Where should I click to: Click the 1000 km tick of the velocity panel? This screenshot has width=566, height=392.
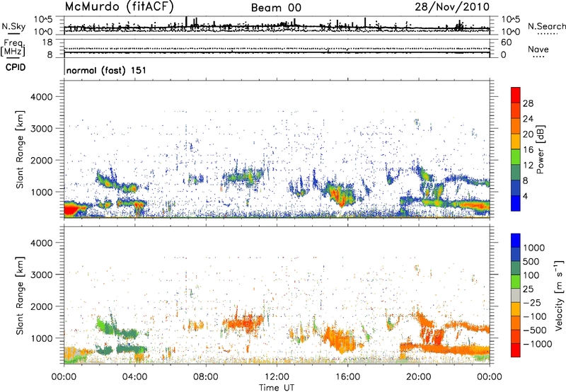tap(42, 338)
